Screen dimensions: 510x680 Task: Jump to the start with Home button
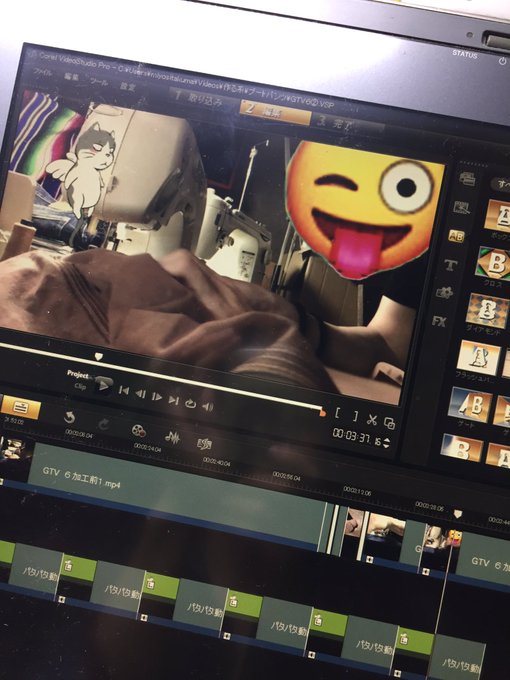pos(124,390)
